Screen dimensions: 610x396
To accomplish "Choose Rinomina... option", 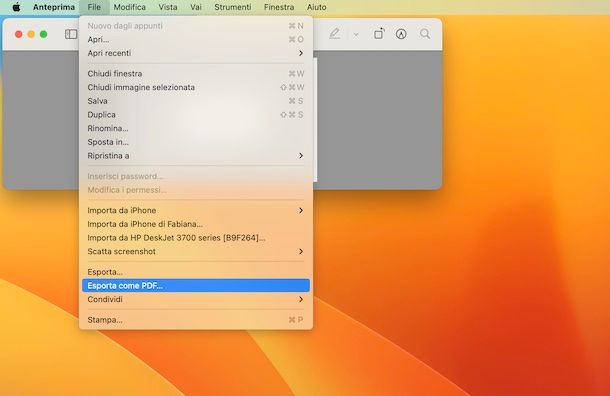I will pyautogui.click(x=196, y=128).
